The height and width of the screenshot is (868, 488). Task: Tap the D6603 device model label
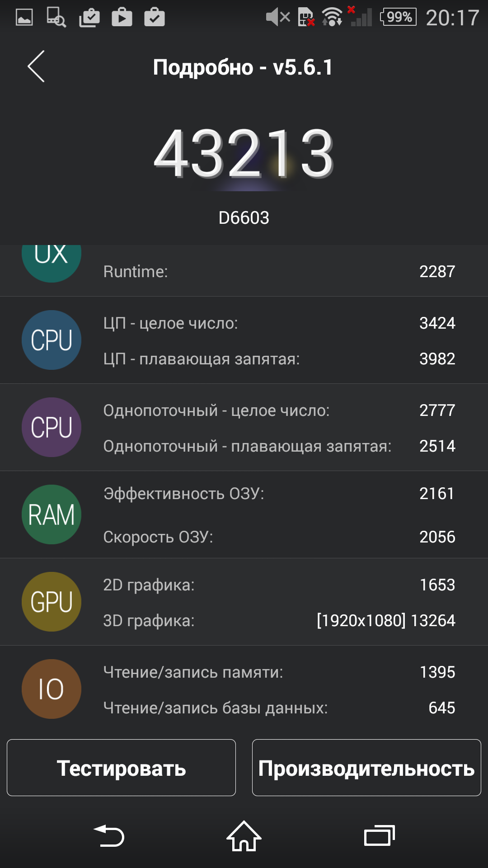point(244,218)
